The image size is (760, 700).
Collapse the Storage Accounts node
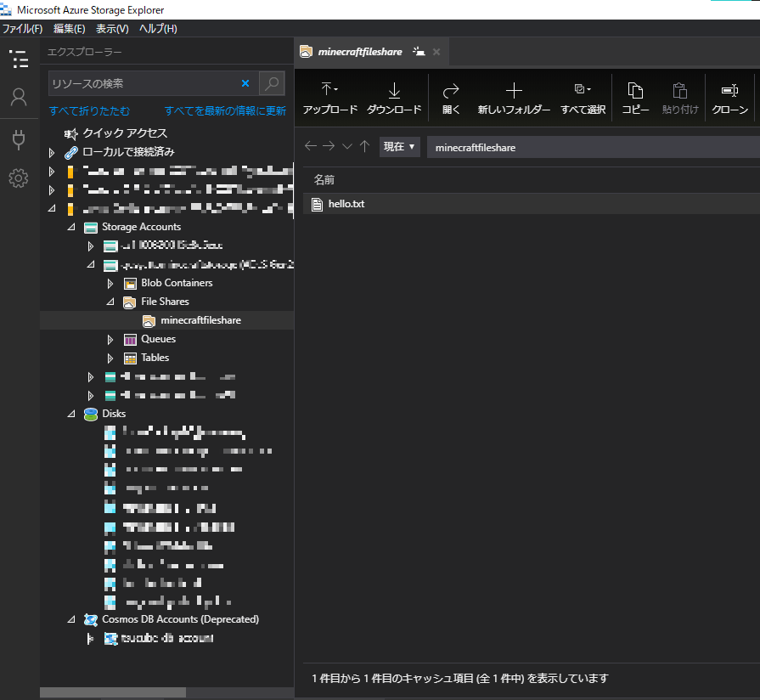(x=71, y=227)
